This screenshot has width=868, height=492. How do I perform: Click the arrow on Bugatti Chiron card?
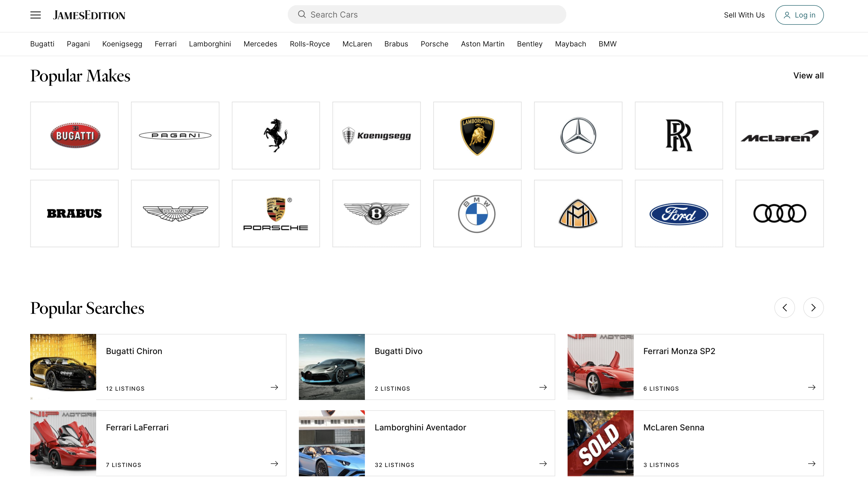[x=274, y=387]
